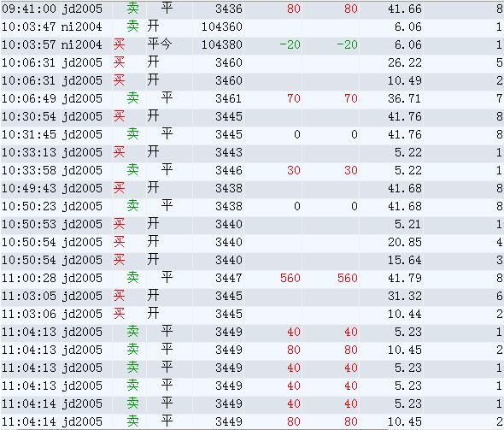504x430 pixels.
Task: Select the 10:06:31 row with fee 26.22
Action: click(x=252, y=62)
